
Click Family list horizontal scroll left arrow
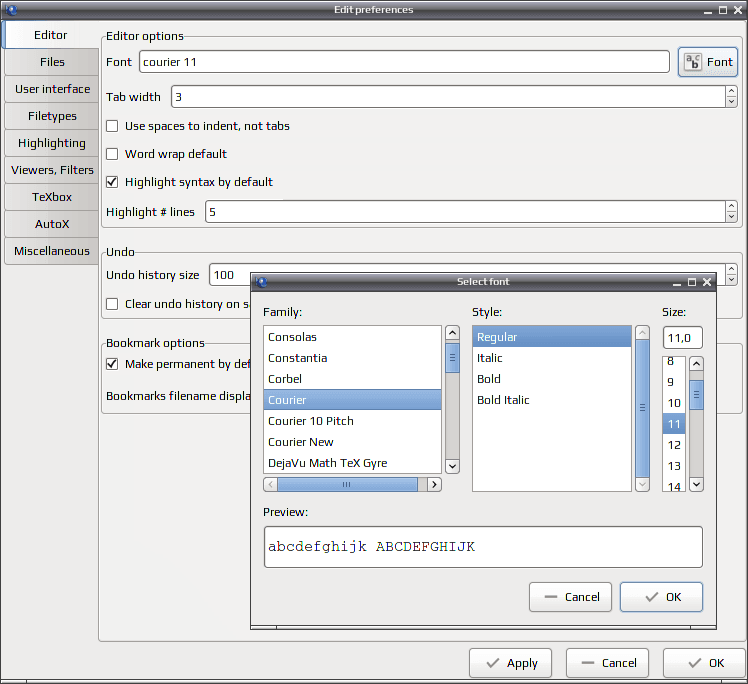point(270,485)
